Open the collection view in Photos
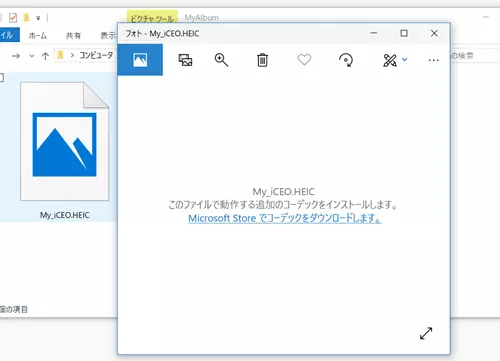 [x=140, y=60]
